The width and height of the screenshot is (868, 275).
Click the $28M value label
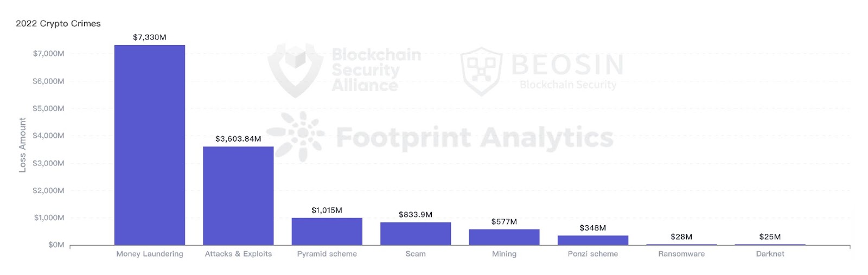tap(681, 236)
